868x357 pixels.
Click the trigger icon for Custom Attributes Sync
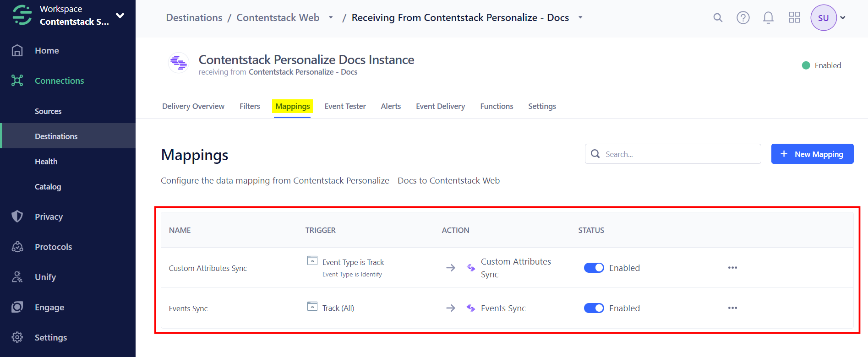click(x=312, y=261)
